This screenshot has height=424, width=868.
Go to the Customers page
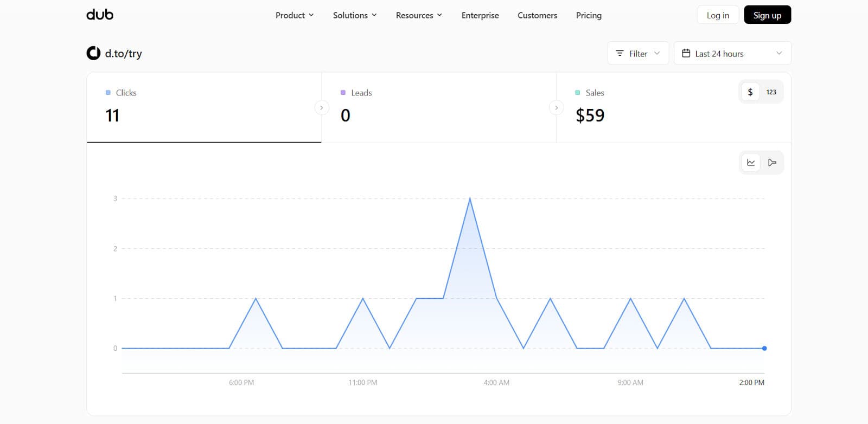[537, 15]
